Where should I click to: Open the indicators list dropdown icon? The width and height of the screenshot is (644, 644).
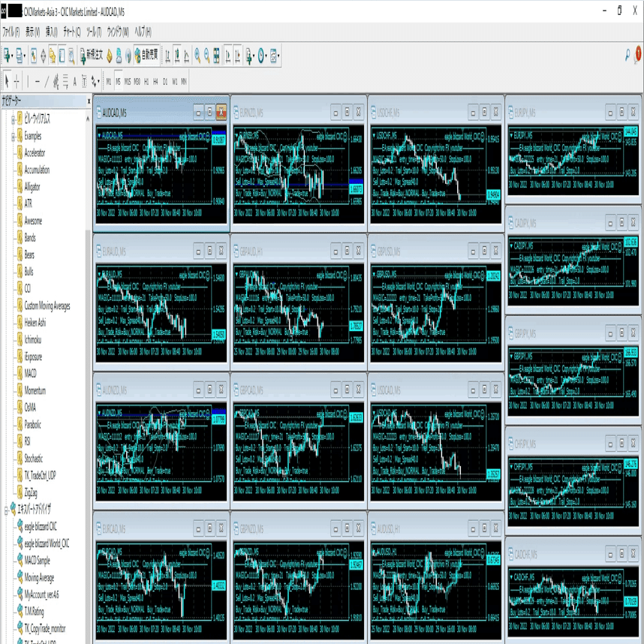point(250,56)
